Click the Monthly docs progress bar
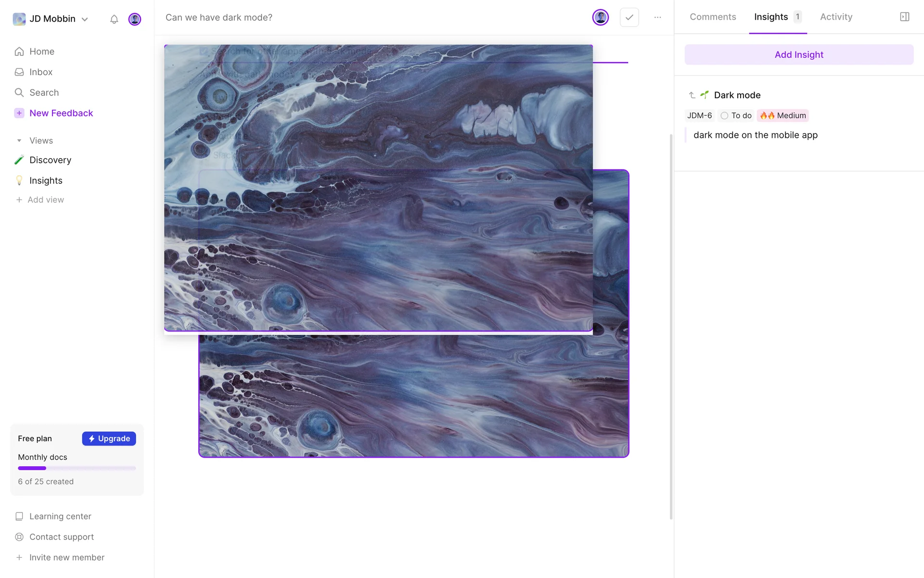This screenshot has width=924, height=578. (77, 468)
